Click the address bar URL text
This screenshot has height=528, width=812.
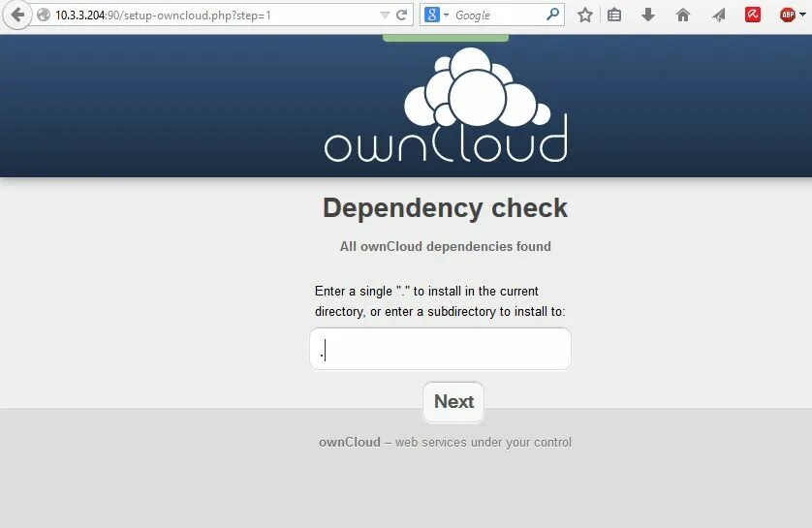163,16
